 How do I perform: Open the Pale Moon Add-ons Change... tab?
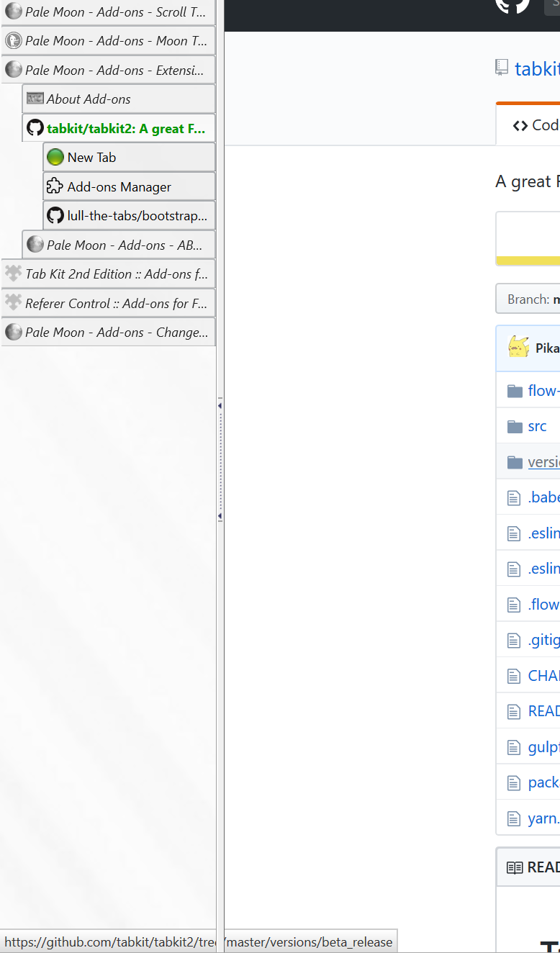tap(108, 333)
